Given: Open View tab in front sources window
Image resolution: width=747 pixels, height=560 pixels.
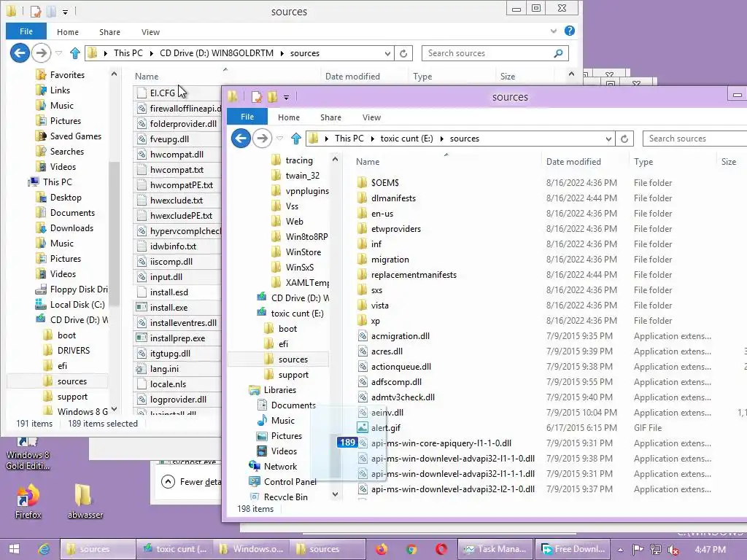Looking at the screenshot, I should [x=371, y=117].
